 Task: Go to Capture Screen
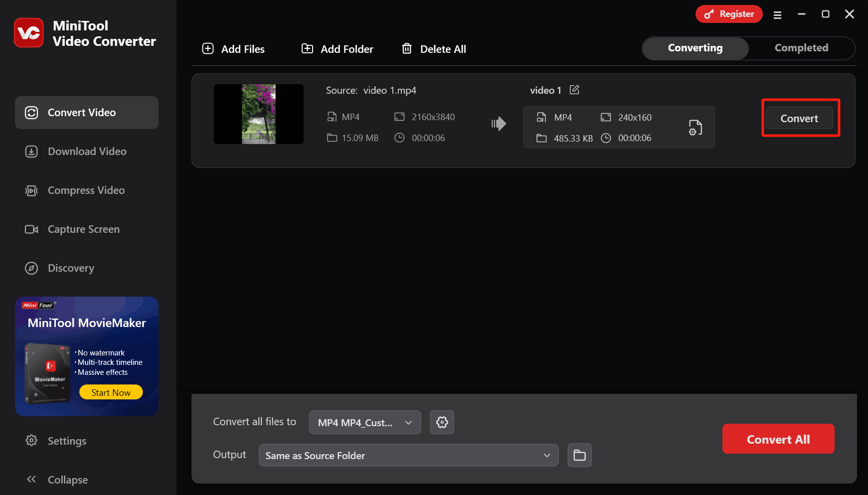87,229
